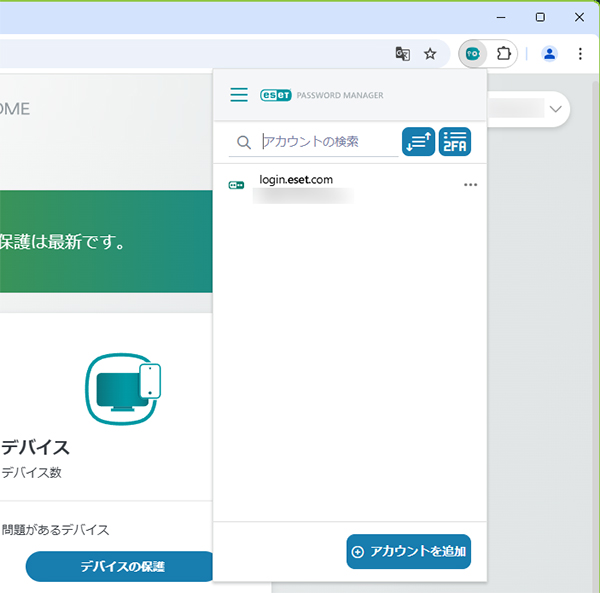Maximize the Chrome browser window

(x=540, y=17)
